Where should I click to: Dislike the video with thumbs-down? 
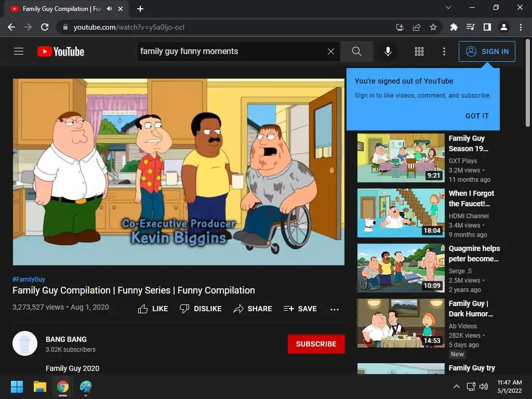[x=201, y=309]
